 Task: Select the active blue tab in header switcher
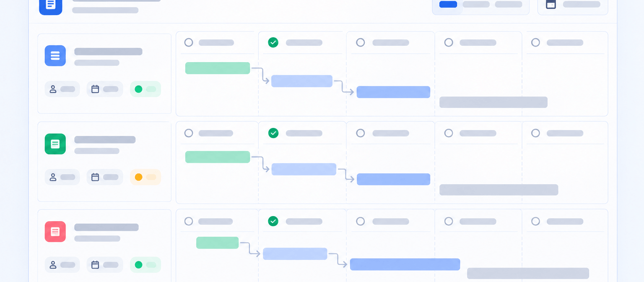[448, 4]
